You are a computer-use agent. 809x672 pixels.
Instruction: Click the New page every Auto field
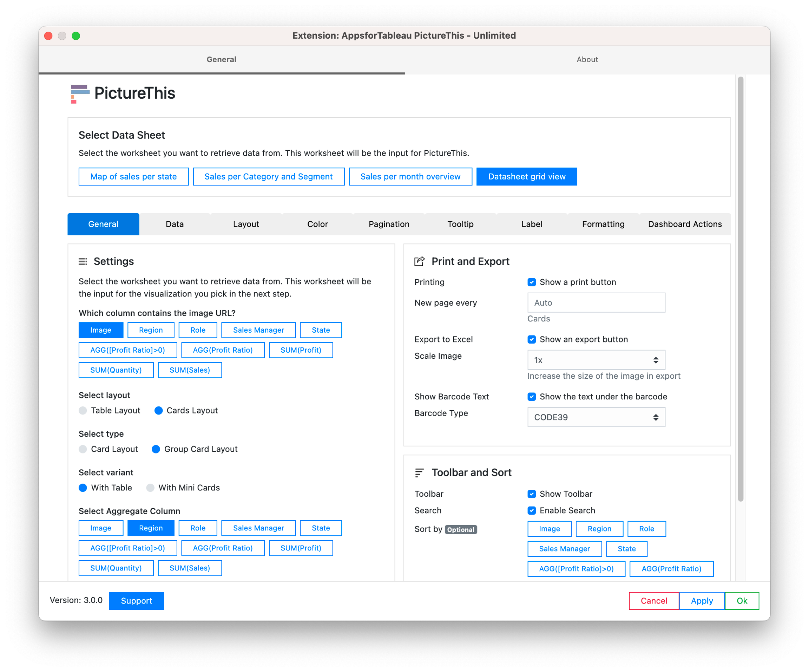point(596,302)
